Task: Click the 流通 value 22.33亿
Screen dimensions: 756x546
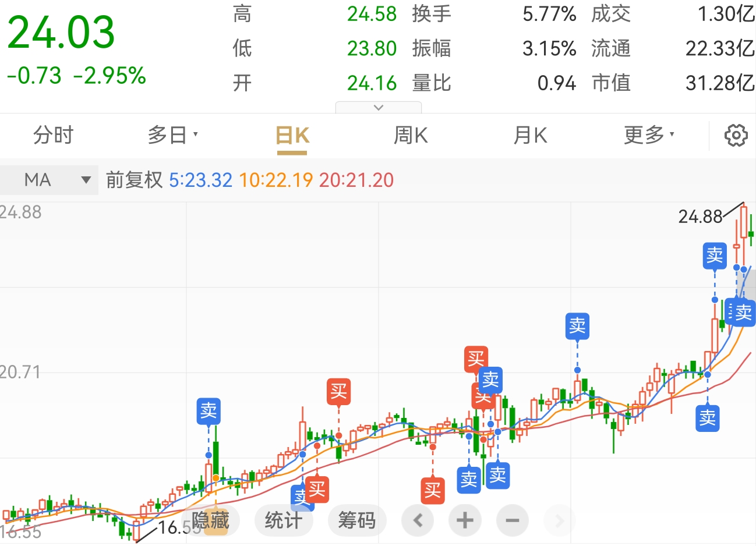Action: pyautogui.click(x=720, y=48)
